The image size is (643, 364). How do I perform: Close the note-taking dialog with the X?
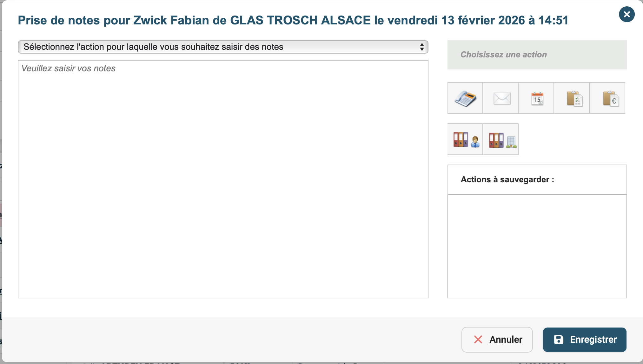click(x=626, y=14)
